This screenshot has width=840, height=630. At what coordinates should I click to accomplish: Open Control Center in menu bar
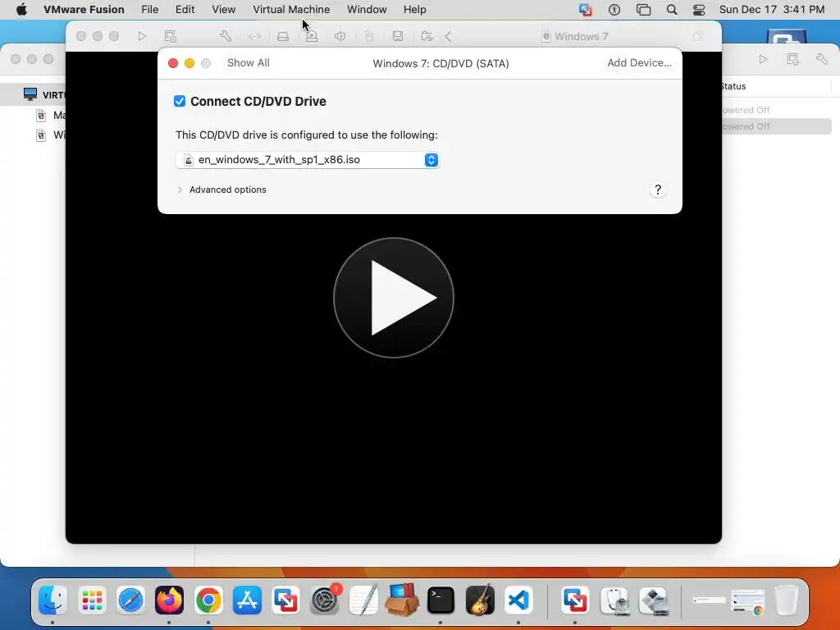699,10
